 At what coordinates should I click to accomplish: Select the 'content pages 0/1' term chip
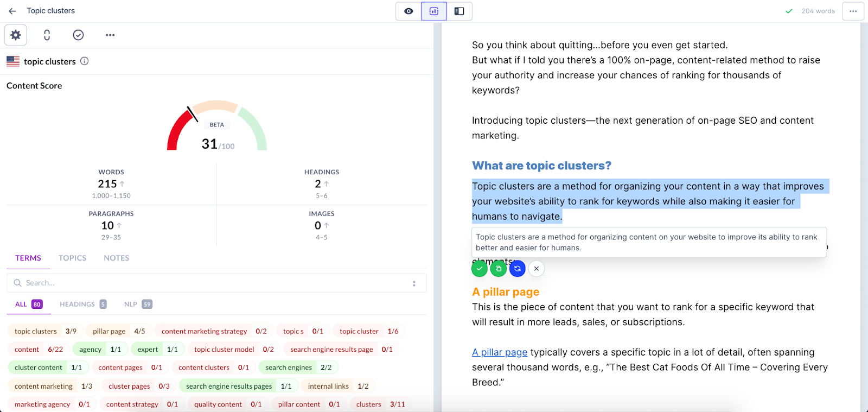pyautogui.click(x=130, y=367)
